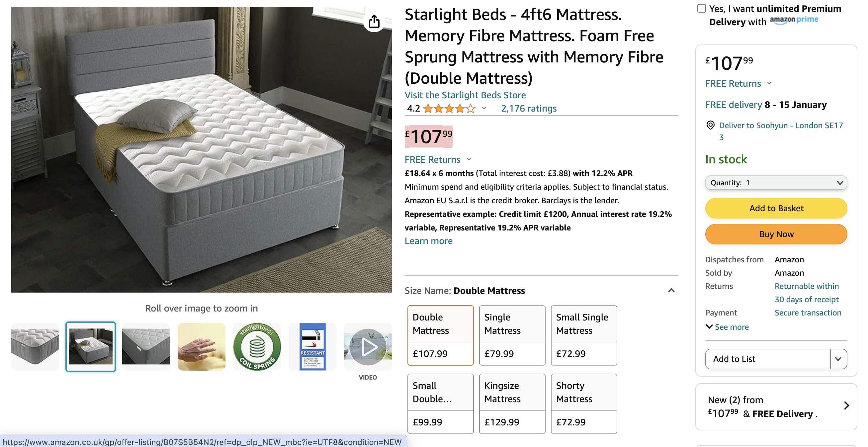868x447 pixels.
Task: Click the Add to Basket button
Action: click(x=776, y=208)
